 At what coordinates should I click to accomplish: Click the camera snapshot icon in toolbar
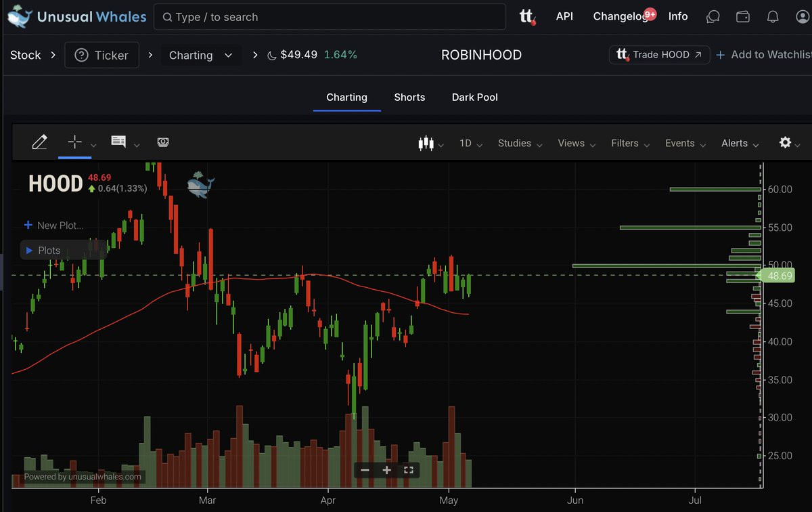point(163,142)
